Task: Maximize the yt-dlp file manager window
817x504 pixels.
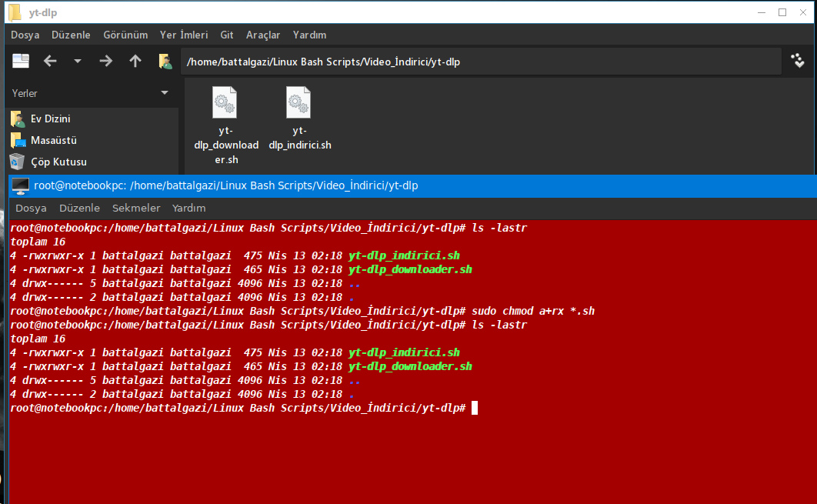Action: click(782, 12)
